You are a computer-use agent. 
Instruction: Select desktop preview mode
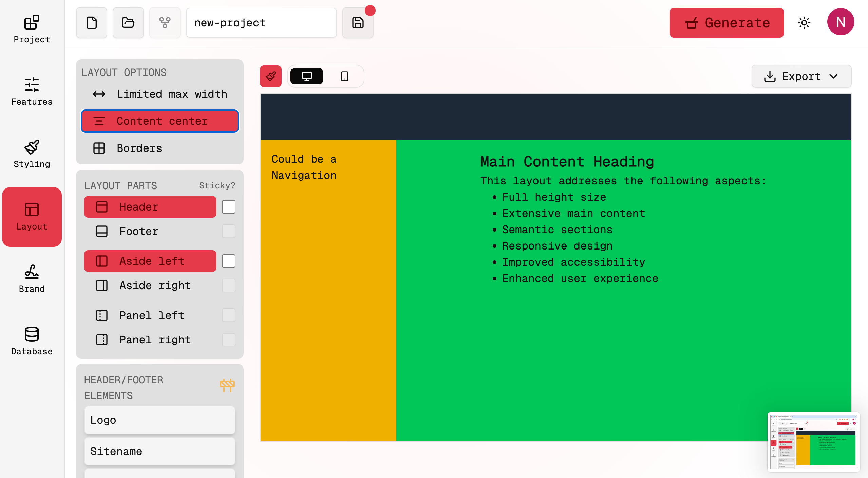[306, 76]
